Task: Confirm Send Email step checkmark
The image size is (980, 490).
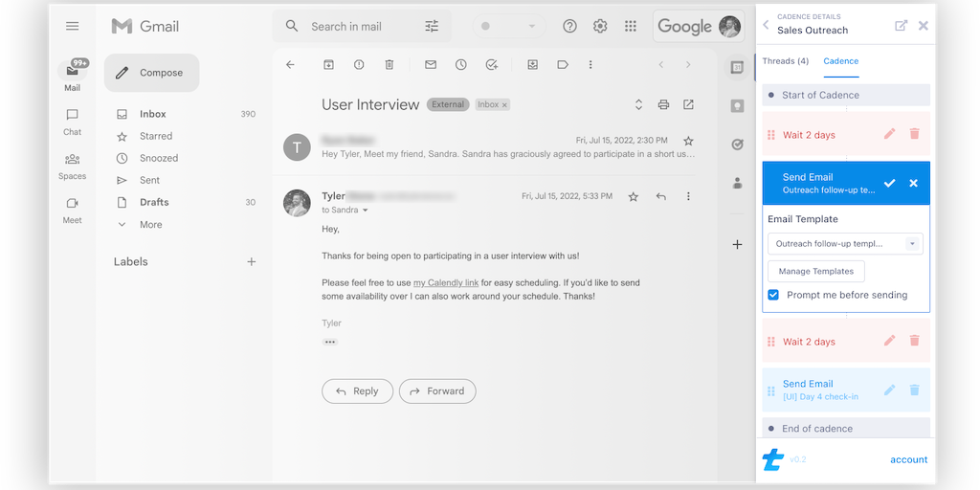Action: pos(889,183)
